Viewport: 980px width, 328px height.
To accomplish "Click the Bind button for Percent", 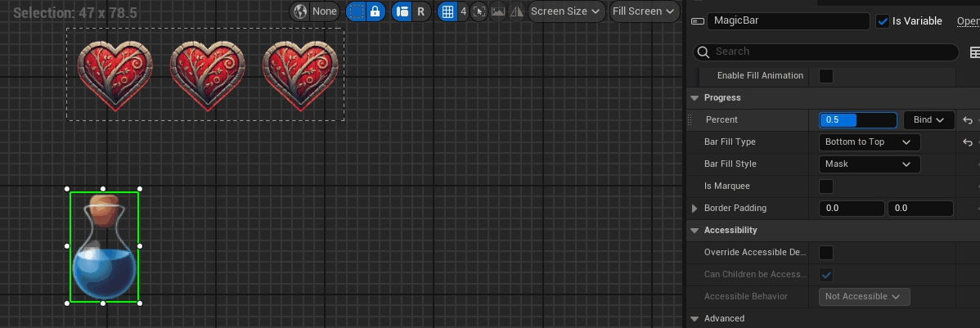I will (x=928, y=120).
